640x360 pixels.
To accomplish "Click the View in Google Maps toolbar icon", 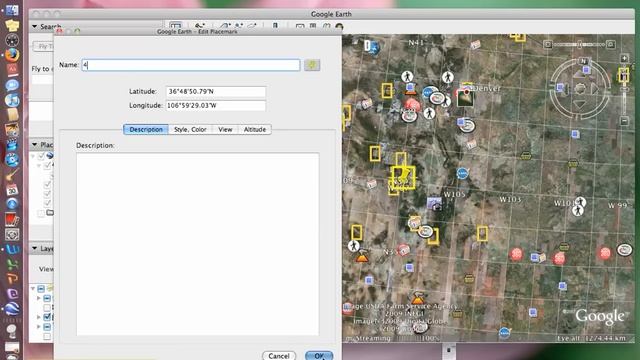I will (327, 26).
